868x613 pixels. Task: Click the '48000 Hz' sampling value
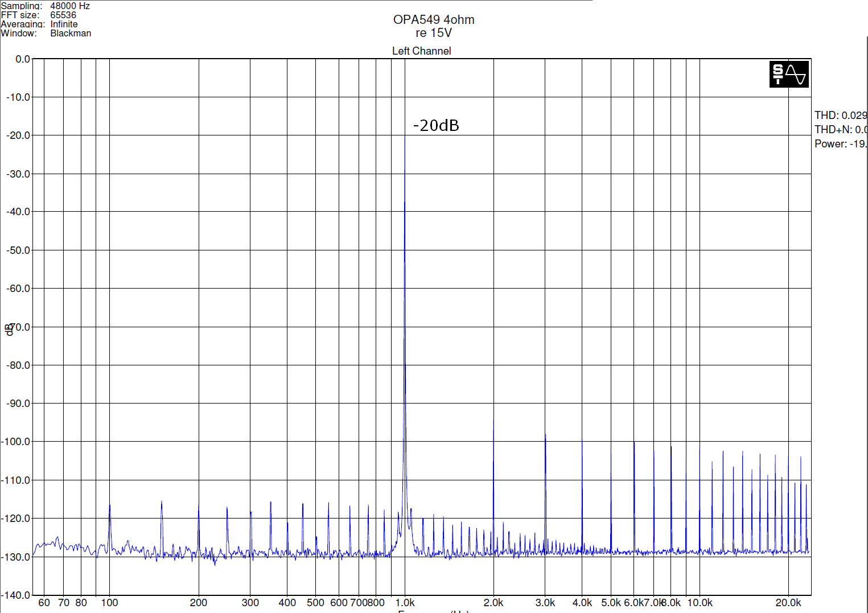(70, 6)
